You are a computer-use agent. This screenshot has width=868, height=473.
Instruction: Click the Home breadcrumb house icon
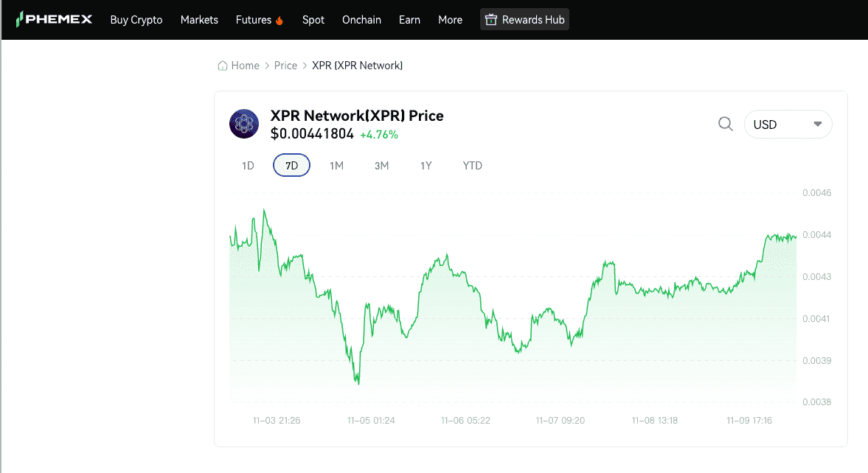[221, 65]
